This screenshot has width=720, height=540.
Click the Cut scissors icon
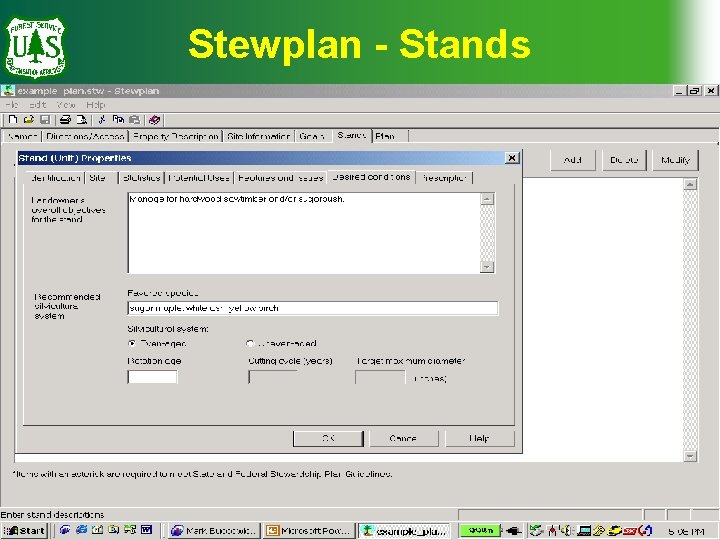[x=102, y=120]
